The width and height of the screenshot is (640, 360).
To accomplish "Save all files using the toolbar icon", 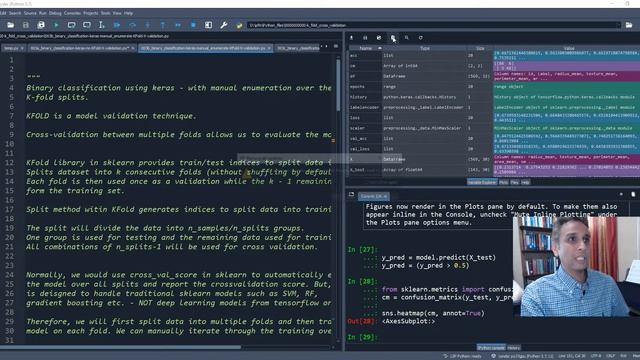I will [x=41, y=25].
